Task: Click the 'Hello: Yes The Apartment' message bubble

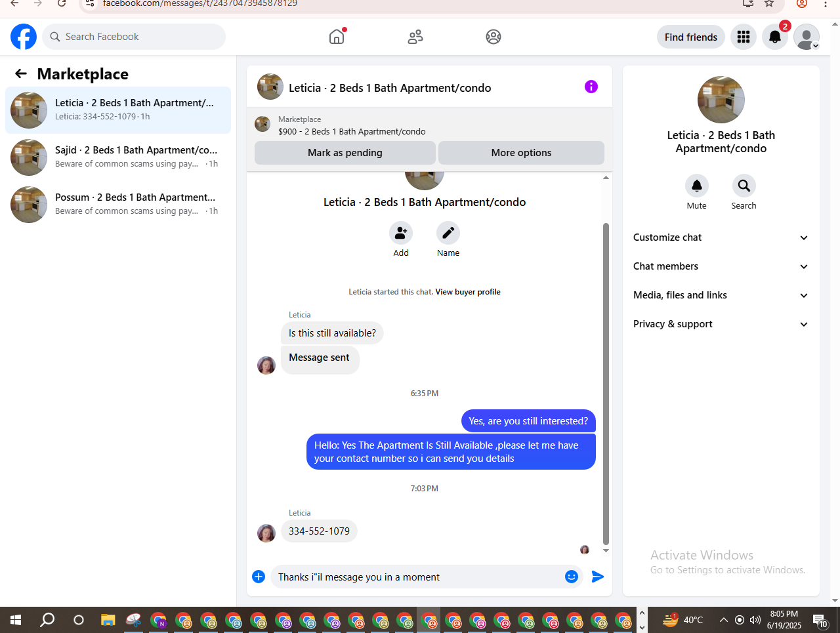Action: point(451,451)
